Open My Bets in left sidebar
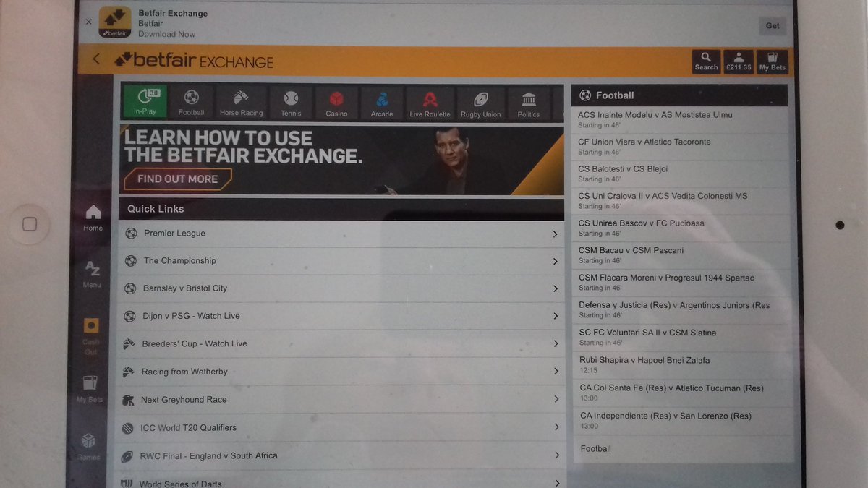Viewport: 868px width, 488px height. [x=90, y=389]
